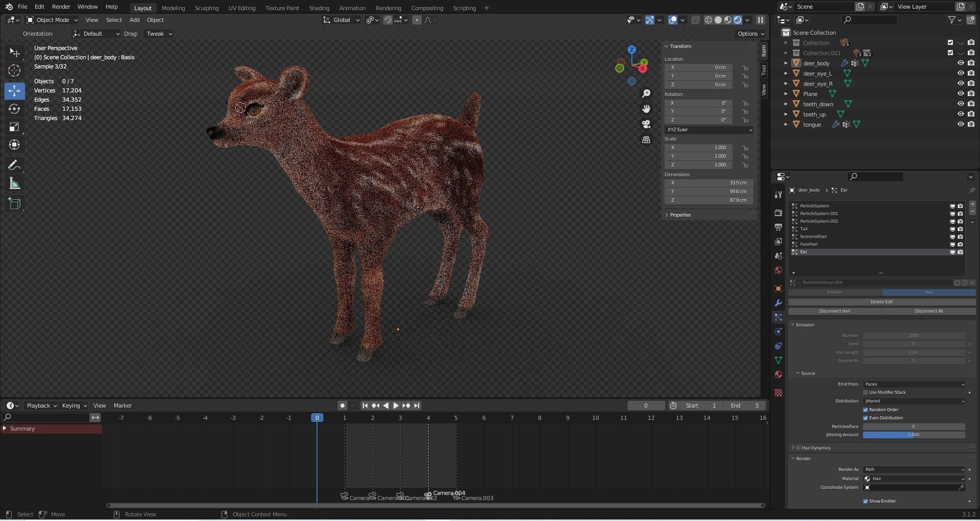This screenshot has width=980, height=521.
Task: Select the Emitter type button
Action: 835,292
